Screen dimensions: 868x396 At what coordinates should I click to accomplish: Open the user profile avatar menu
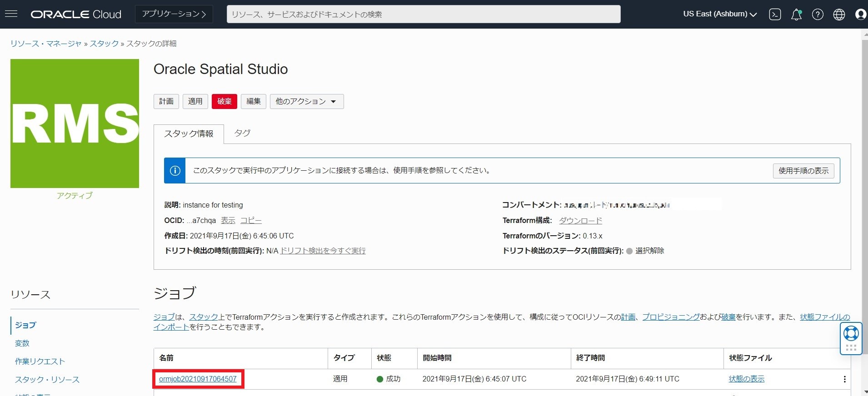pyautogui.click(x=860, y=15)
